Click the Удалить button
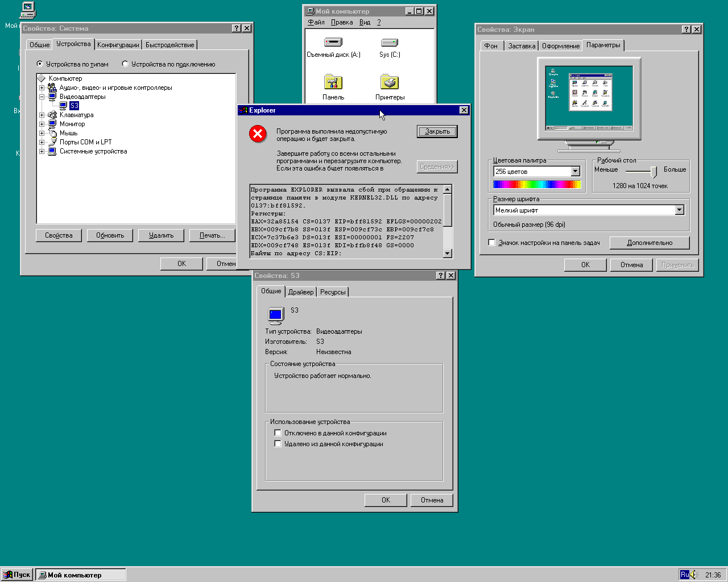This screenshot has height=582, width=728. coord(161,235)
